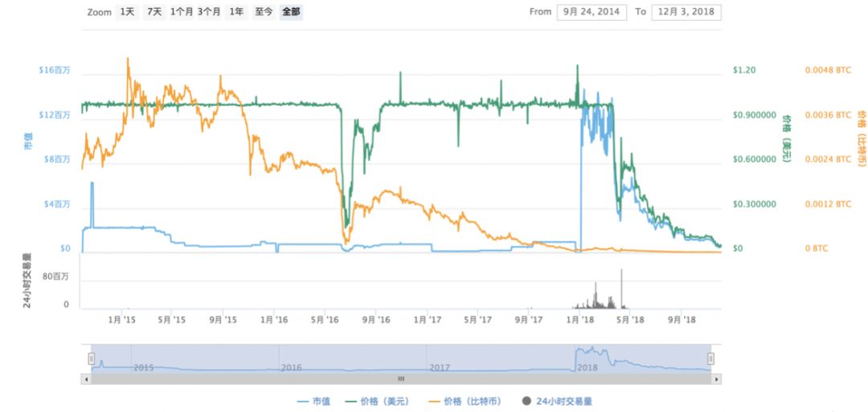Click the 0 BTC axis label

(817, 249)
